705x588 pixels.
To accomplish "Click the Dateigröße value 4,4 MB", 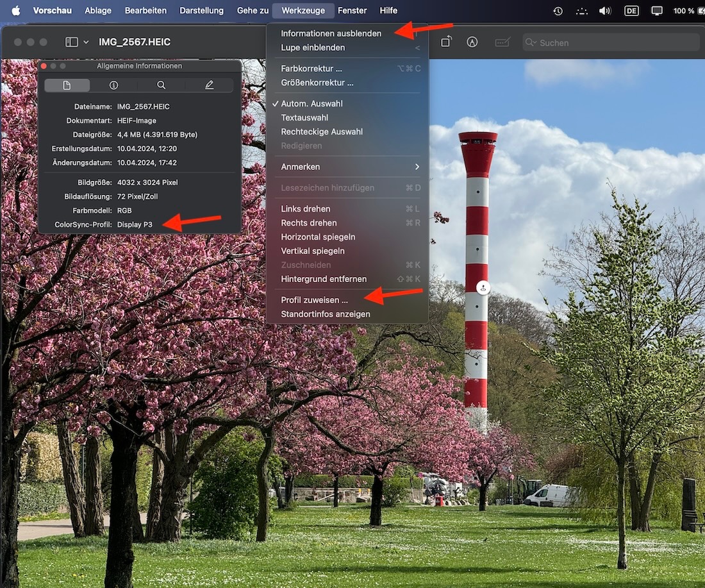I will pos(158,135).
